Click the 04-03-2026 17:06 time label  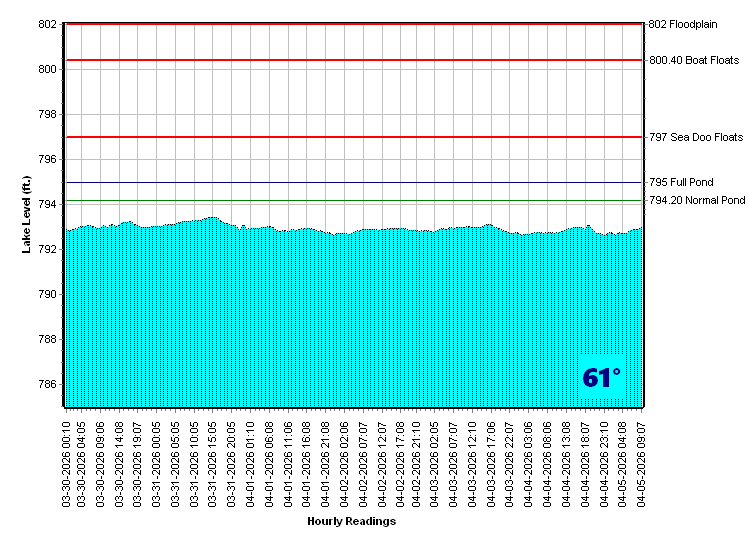492,461
